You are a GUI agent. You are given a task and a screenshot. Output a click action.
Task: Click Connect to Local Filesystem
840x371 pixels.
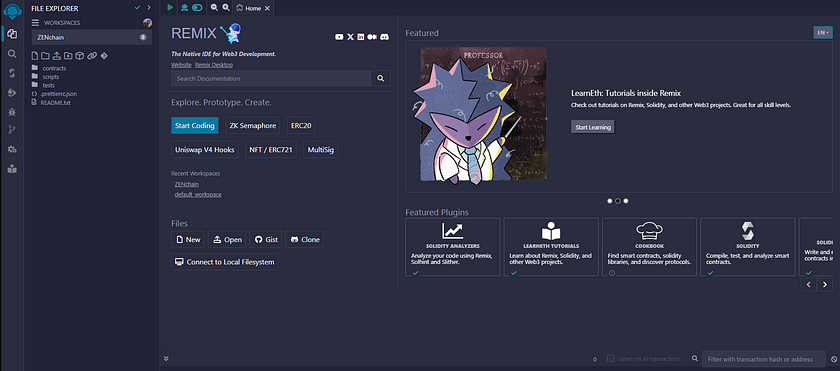(x=225, y=262)
